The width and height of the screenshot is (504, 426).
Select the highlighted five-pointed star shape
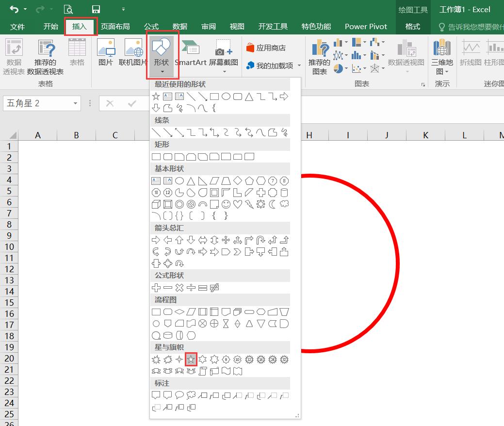(x=191, y=359)
